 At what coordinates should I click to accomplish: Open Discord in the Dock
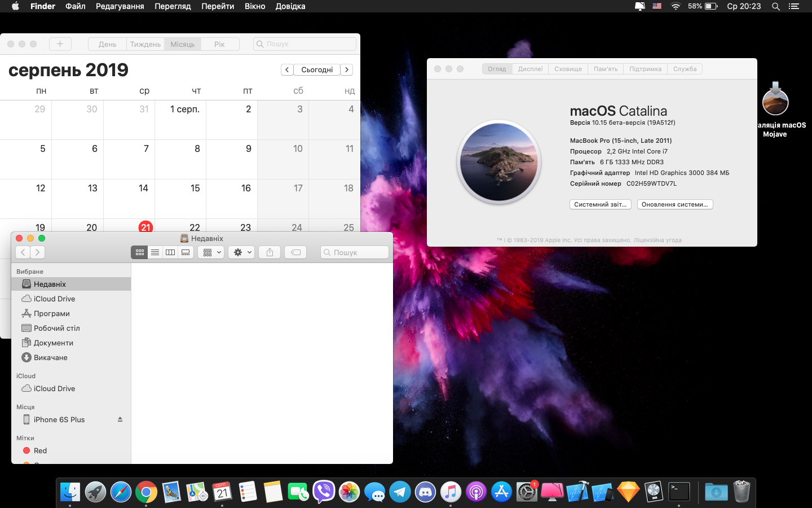point(425,492)
